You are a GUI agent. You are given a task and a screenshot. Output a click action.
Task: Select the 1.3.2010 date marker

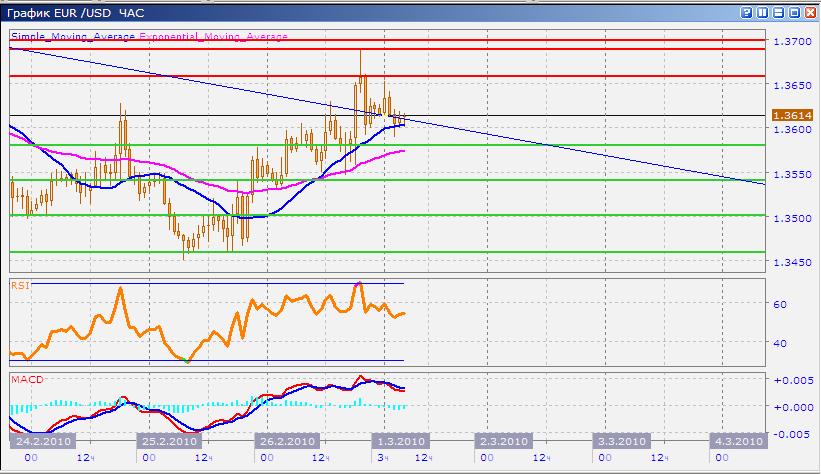[x=401, y=441]
